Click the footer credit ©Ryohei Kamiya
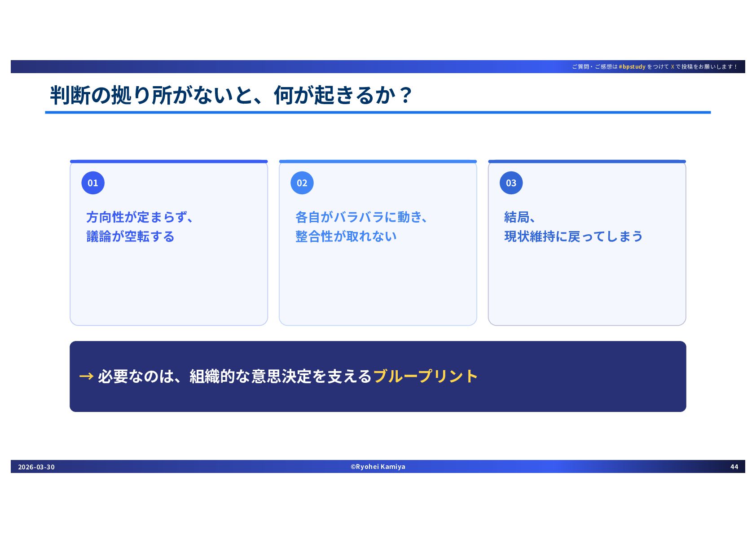The image size is (756, 534). [x=378, y=467]
